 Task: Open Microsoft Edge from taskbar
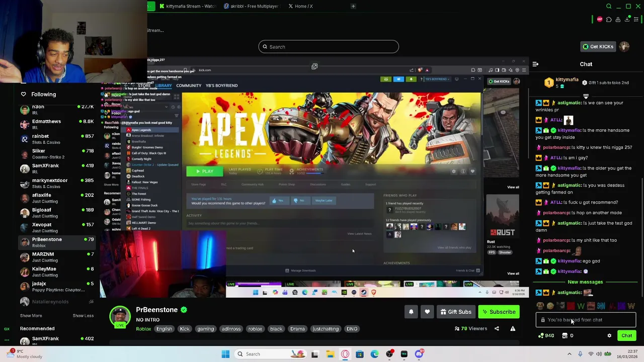374,354
